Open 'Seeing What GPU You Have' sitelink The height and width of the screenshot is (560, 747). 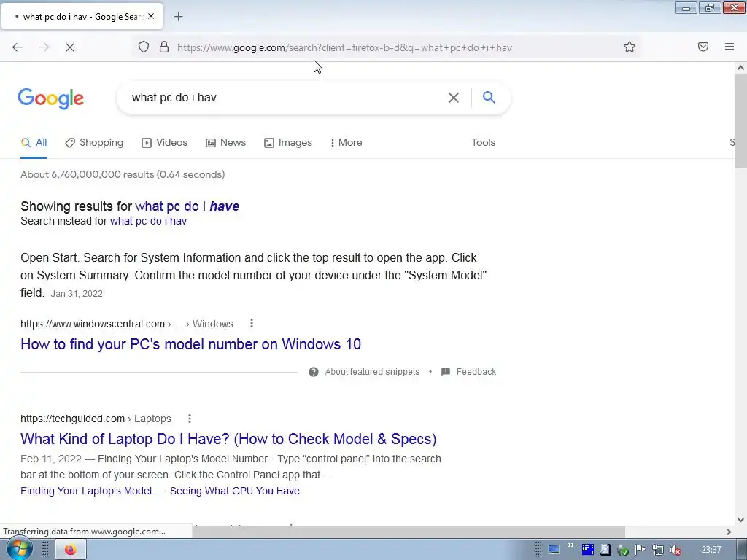(235, 491)
